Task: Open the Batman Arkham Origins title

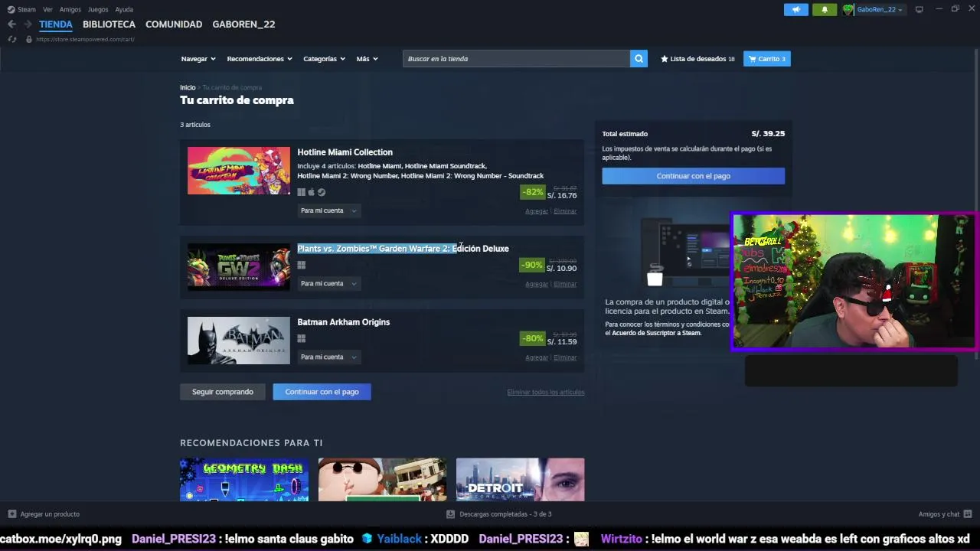Action: (343, 322)
